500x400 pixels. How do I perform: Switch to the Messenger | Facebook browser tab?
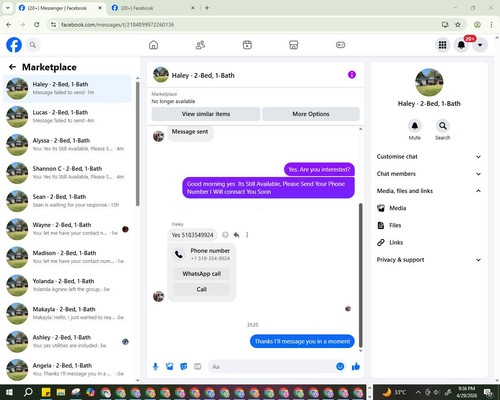click(x=60, y=8)
